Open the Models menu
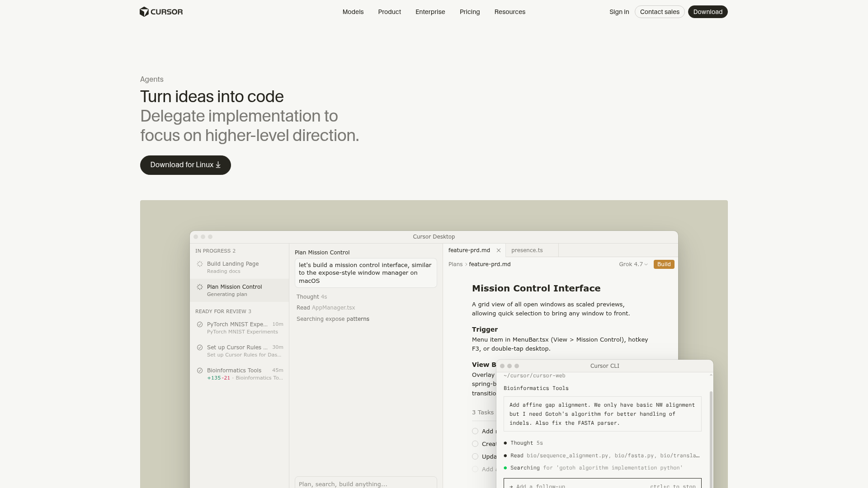Viewport: 868px width, 488px height. pos(353,12)
